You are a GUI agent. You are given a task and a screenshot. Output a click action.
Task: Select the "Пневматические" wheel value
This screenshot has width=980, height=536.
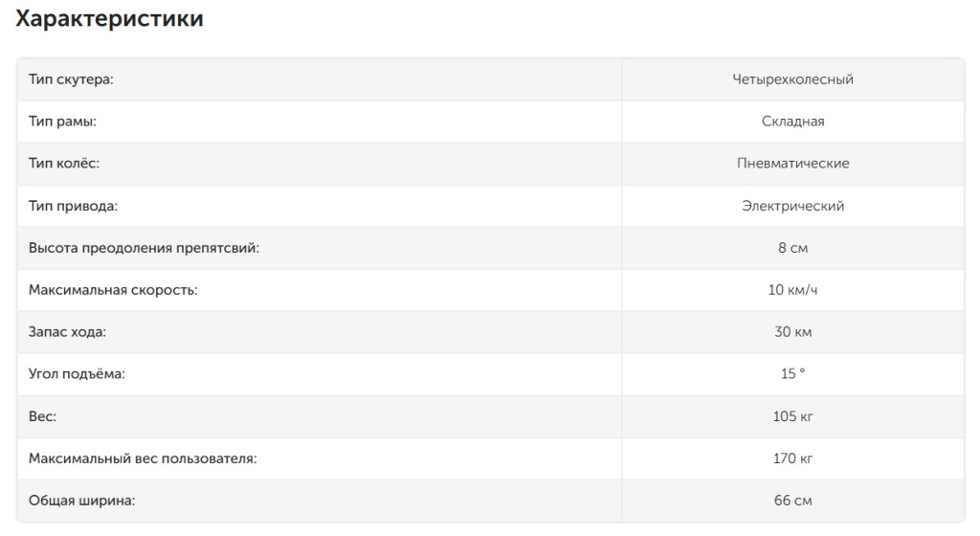[792, 164]
